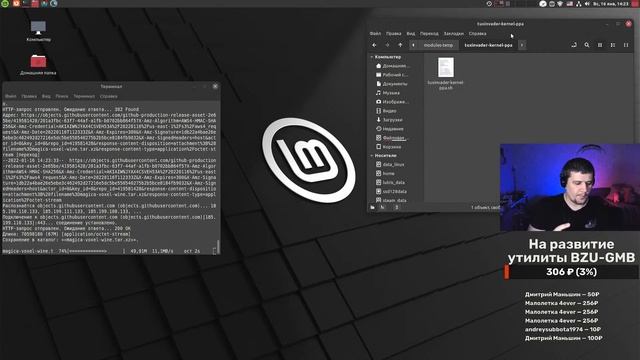Close the terminal window
640x360 pixels.
(x=215, y=87)
